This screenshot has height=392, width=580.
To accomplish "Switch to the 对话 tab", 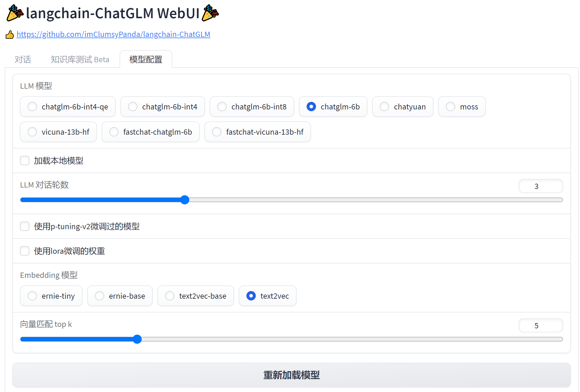I will (x=23, y=60).
